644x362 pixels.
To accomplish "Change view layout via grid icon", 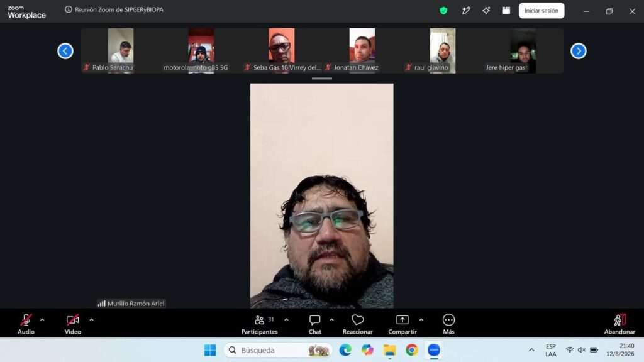I will 506,11.
